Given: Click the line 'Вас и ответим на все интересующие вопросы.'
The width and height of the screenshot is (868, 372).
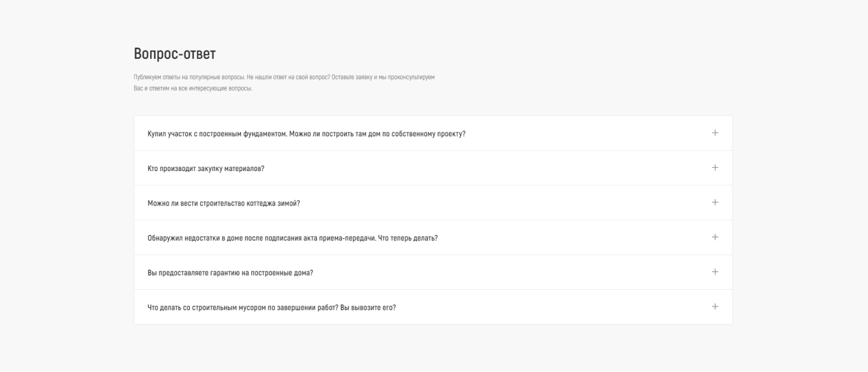Looking at the screenshot, I should 192,88.
